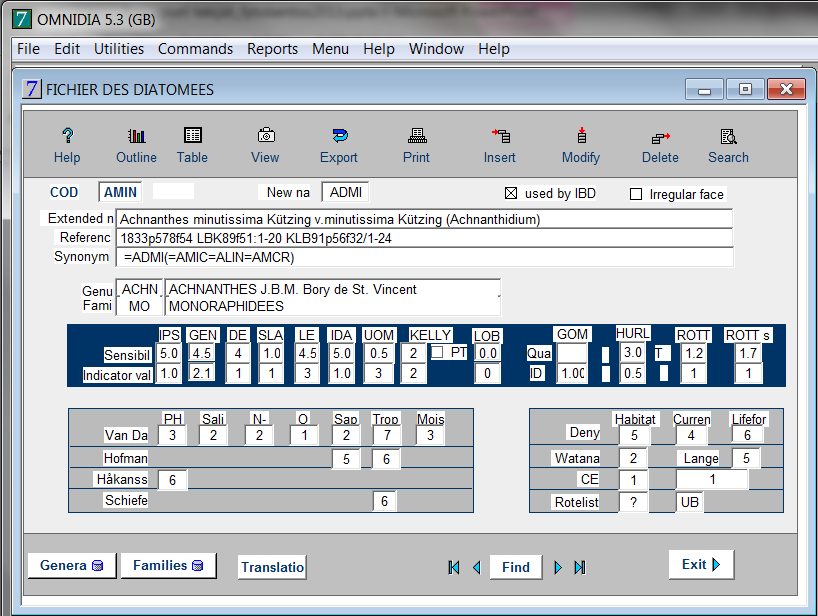Click the OMNIDIA application title icon
Image resolution: width=818 pixels, height=616 pixels.
point(22,19)
